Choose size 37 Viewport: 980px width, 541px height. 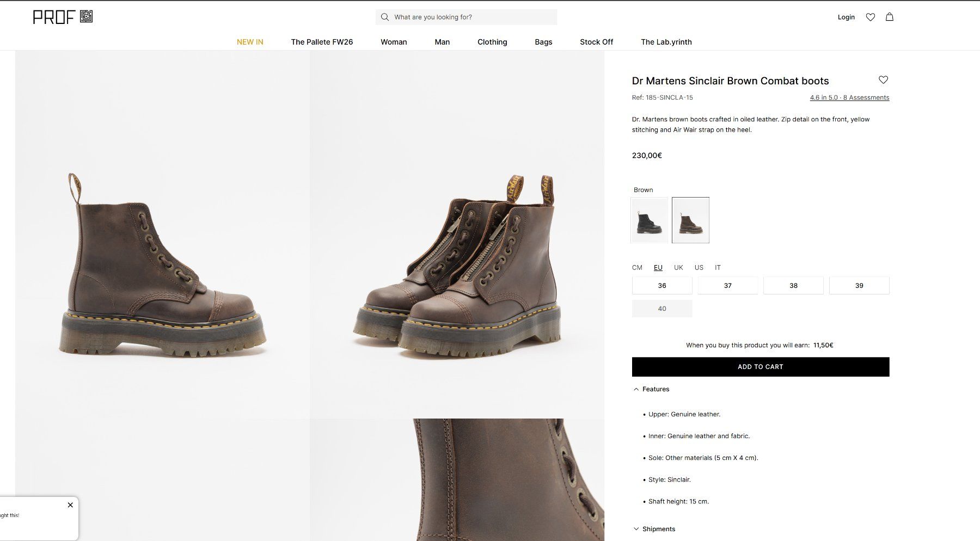coord(728,285)
